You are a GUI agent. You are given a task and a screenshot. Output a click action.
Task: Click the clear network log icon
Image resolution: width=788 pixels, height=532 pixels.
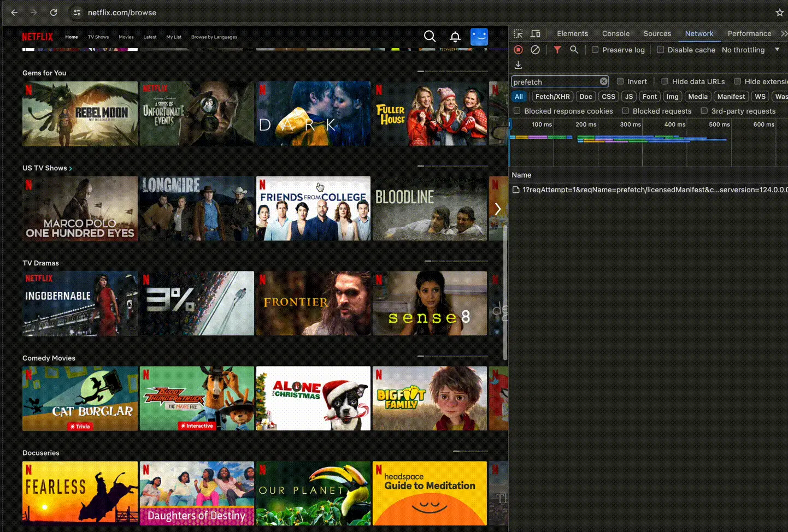(535, 50)
